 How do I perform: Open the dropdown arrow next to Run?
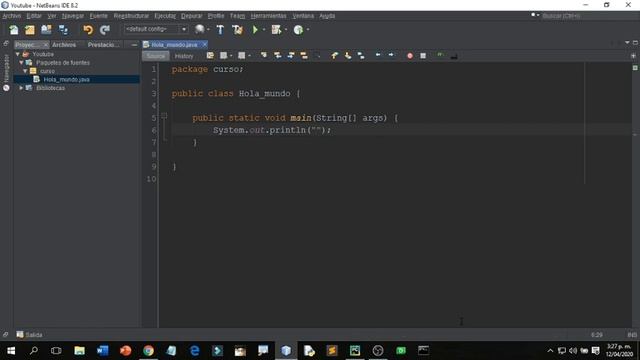(264, 30)
